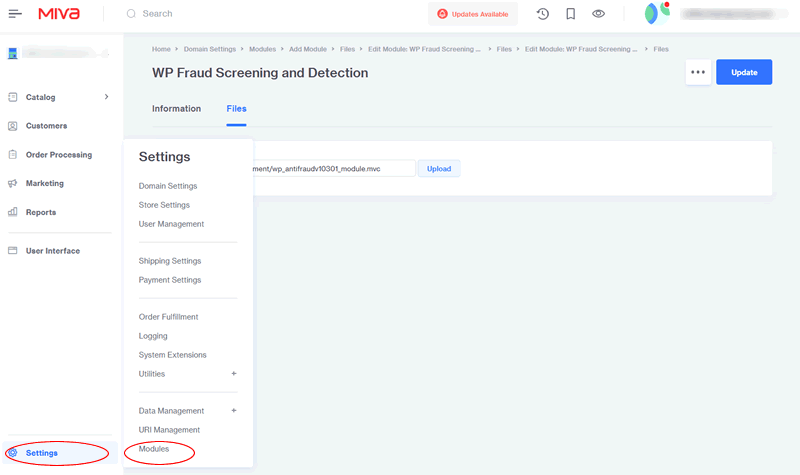Click the blurred store name
Viewport: 800px width, 475px height.
coord(65,52)
